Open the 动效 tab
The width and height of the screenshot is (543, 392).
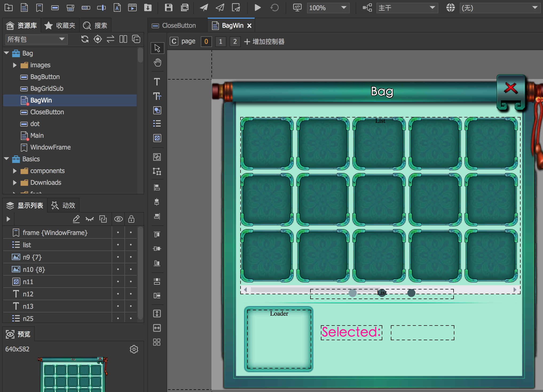click(64, 205)
